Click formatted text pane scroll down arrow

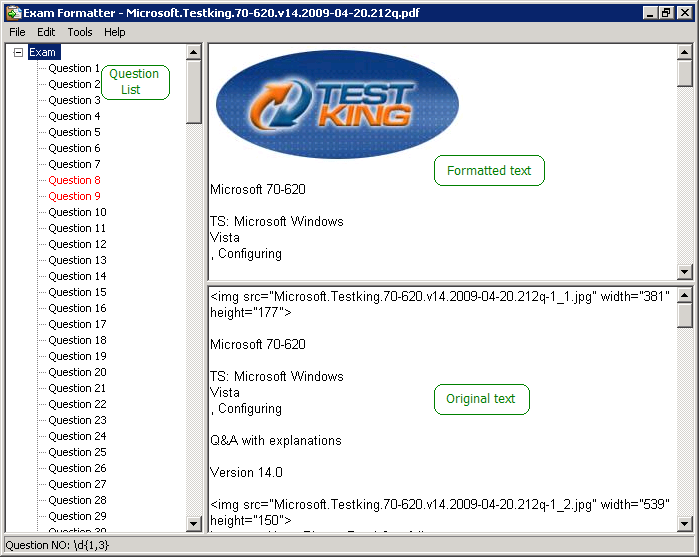click(684, 271)
